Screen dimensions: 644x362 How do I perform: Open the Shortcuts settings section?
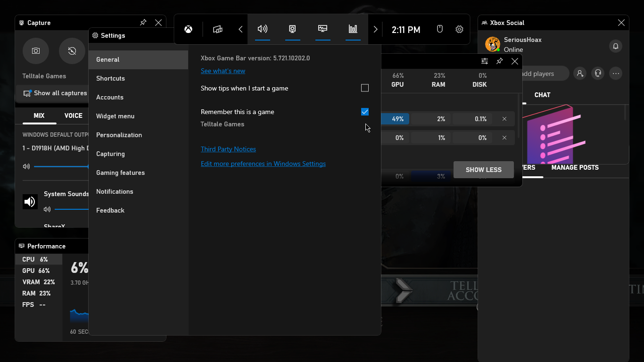(x=138, y=78)
